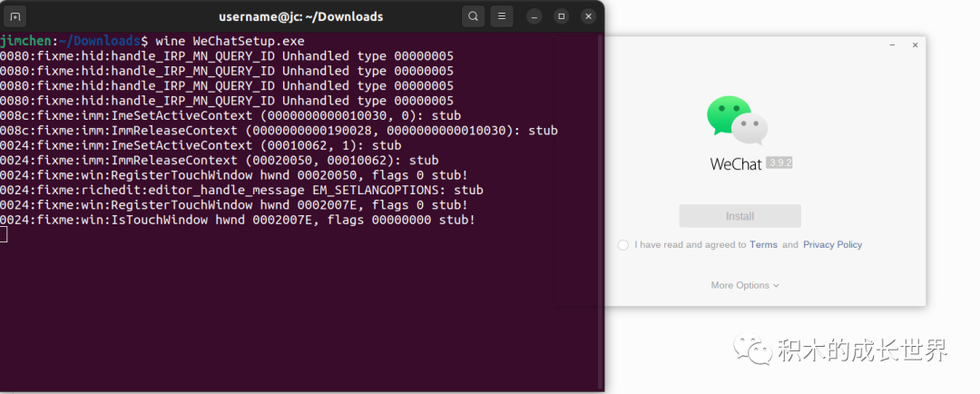Agree to Terms and Privacy Policy radio
This screenshot has width=980, height=394.
click(x=623, y=245)
